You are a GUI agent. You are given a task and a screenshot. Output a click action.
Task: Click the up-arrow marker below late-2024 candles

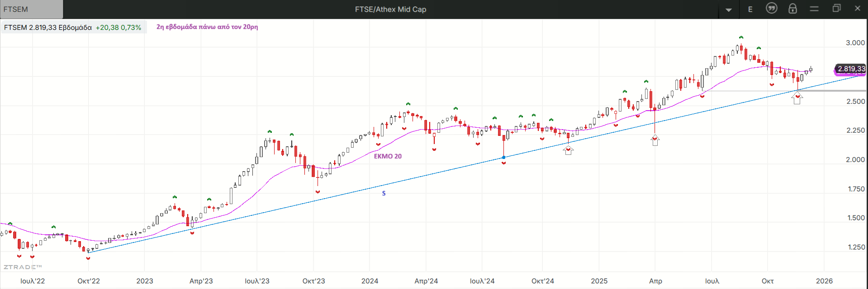coord(568,150)
